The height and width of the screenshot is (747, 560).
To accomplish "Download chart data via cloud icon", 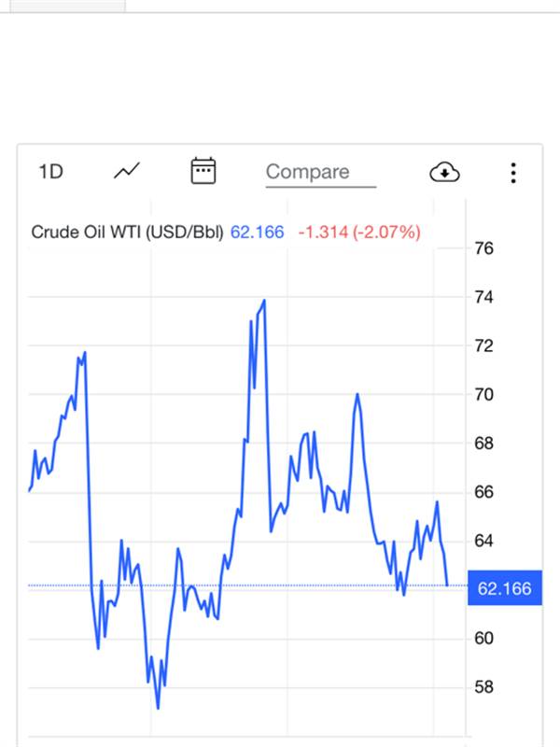I will pyautogui.click(x=444, y=173).
